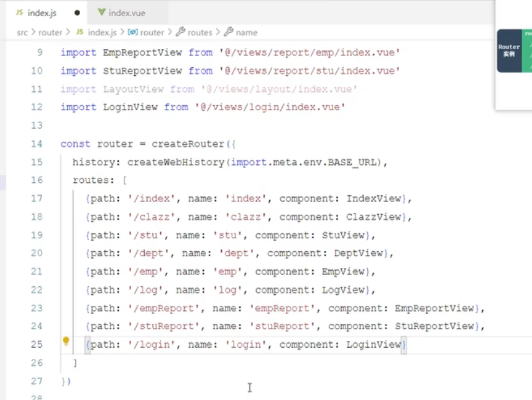This screenshot has width=532, height=400.
Task: Click the '/log' path string
Action: click(x=145, y=290)
